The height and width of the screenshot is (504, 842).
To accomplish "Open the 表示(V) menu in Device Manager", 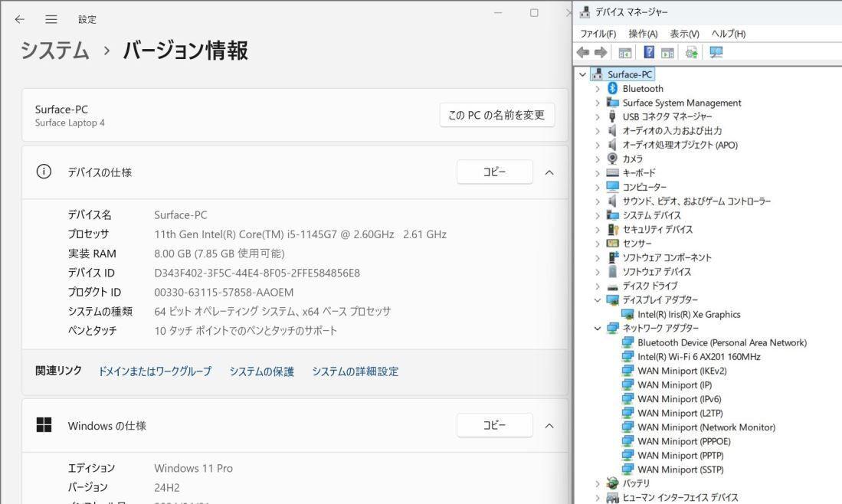I will click(x=684, y=33).
